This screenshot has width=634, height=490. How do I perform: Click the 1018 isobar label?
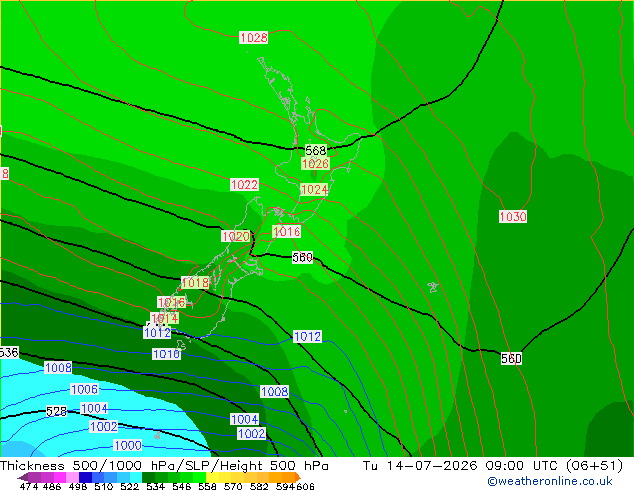(x=195, y=282)
